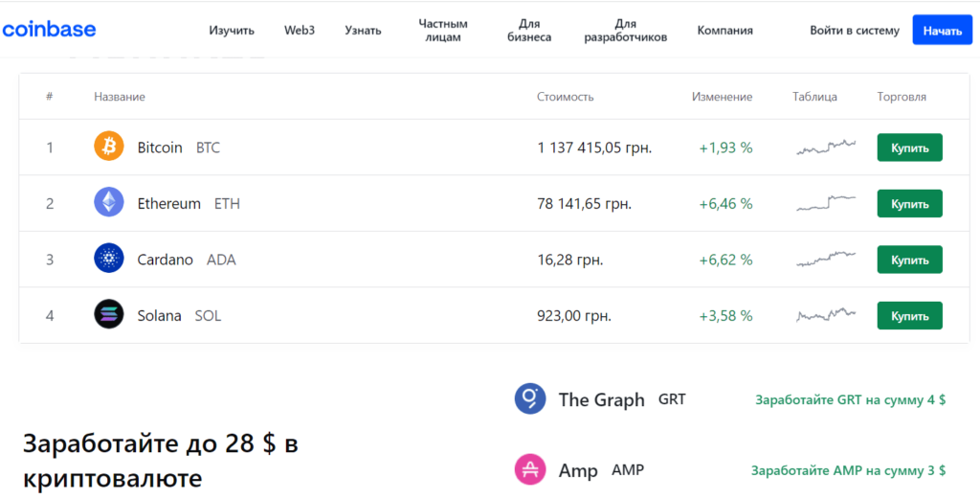Click the ETH ticker label
This screenshot has width=980, height=499.
click(x=227, y=204)
